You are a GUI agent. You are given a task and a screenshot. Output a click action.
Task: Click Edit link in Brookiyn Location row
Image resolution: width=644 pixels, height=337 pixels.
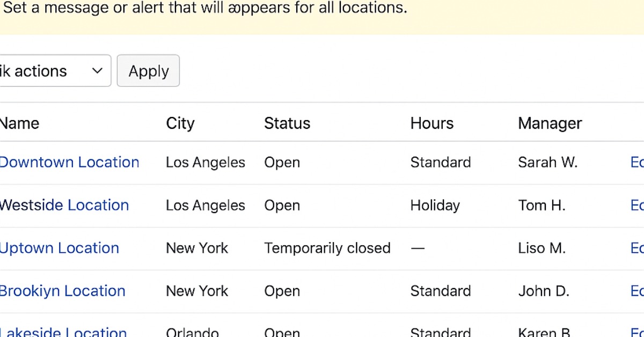637,291
